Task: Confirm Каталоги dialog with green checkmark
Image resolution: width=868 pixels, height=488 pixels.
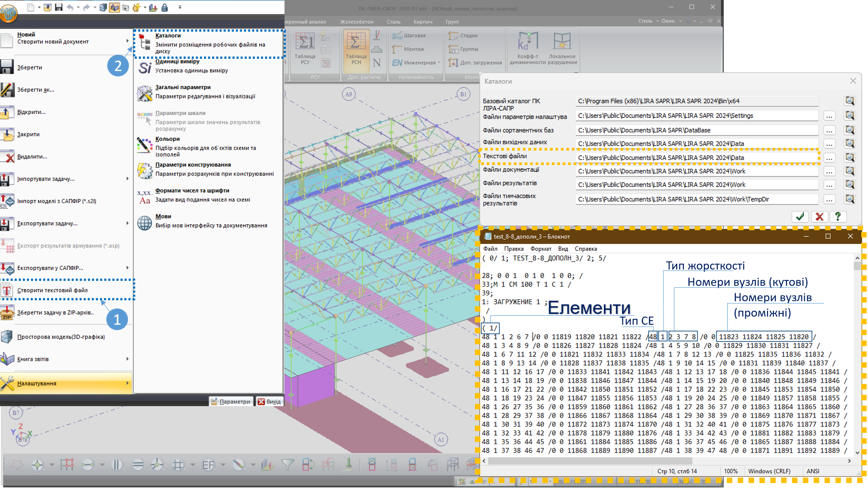Action: (x=800, y=217)
